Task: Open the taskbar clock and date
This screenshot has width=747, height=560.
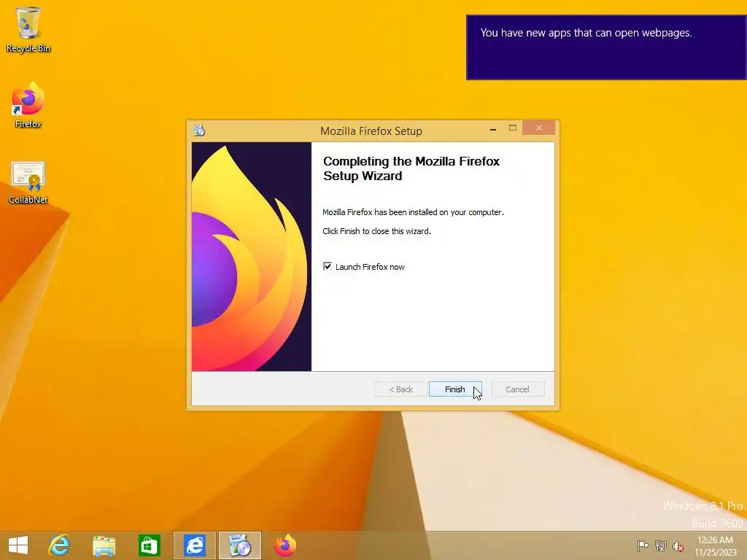Action: click(715, 545)
